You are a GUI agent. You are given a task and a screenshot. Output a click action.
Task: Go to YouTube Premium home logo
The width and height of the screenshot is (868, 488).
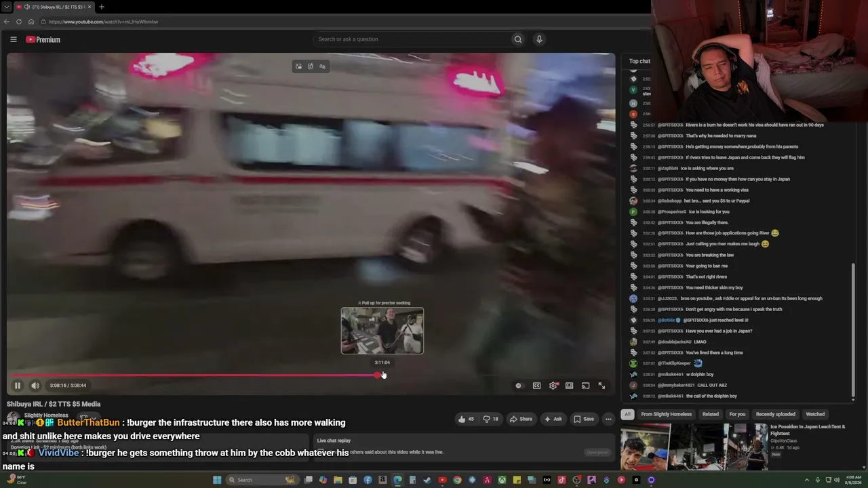(x=43, y=39)
